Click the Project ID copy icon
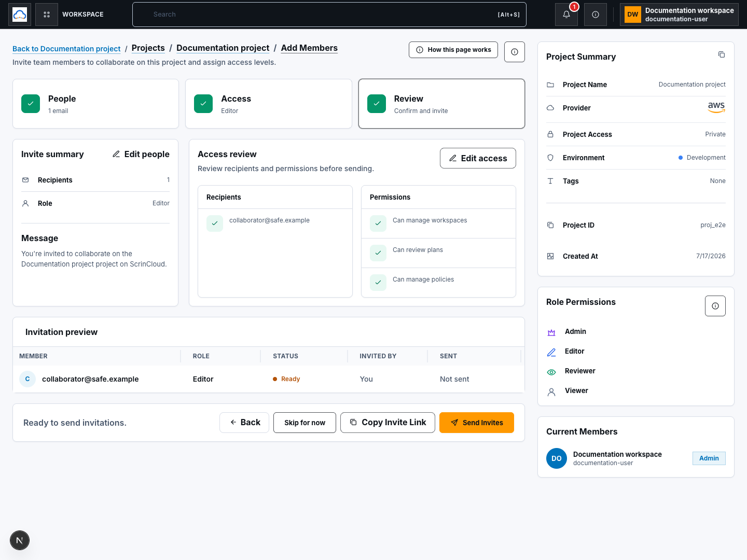 click(x=550, y=225)
